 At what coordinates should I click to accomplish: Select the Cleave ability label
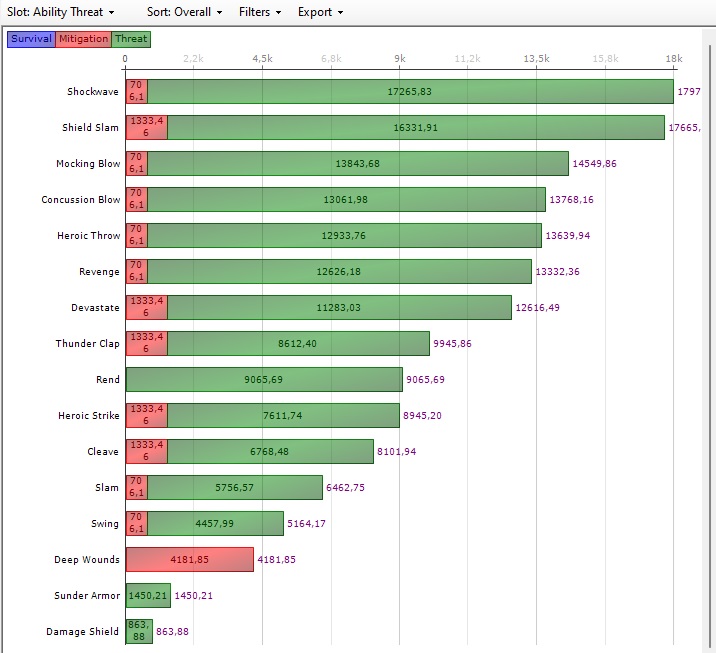tap(103, 452)
